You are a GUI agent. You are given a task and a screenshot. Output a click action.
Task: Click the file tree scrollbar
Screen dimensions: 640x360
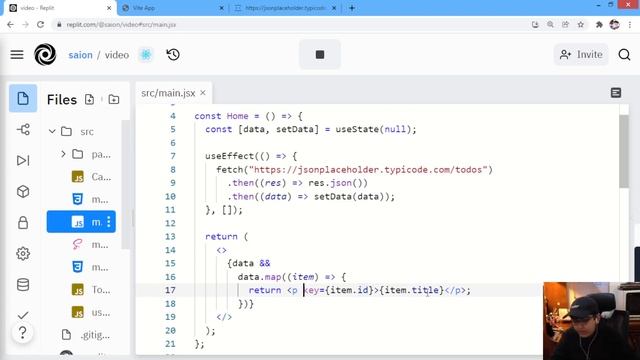(x=126, y=184)
